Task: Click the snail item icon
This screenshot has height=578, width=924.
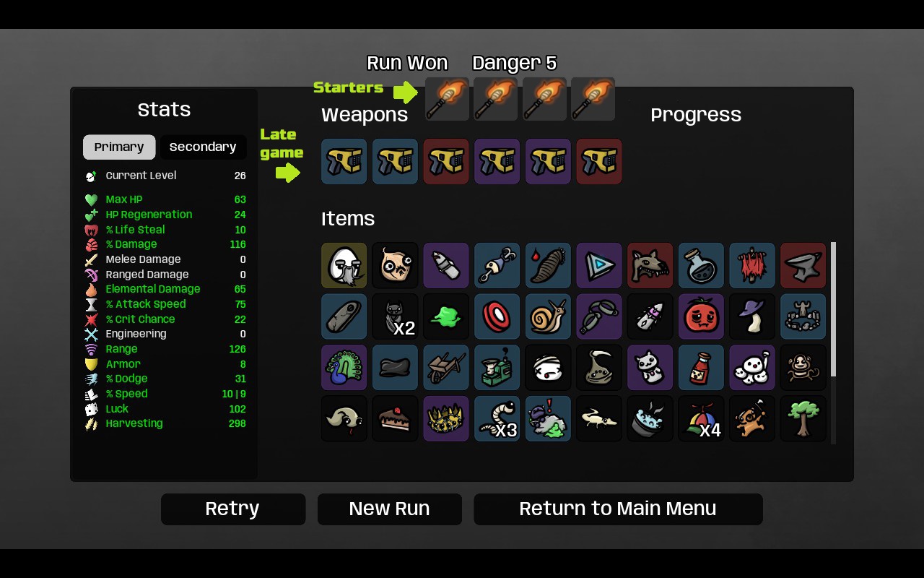Action: coord(548,316)
